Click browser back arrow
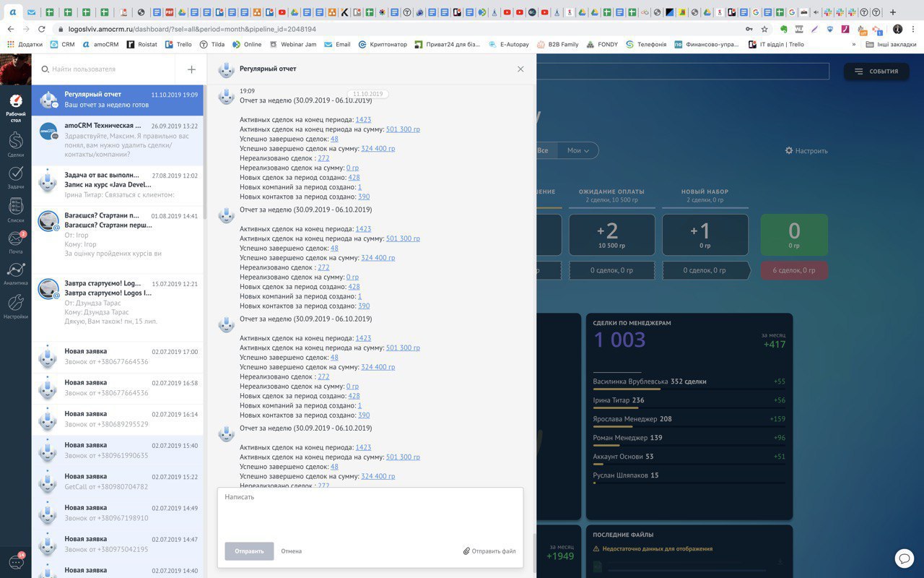Image resolution: width=924 pixels, height=578 pixels. 10,29
